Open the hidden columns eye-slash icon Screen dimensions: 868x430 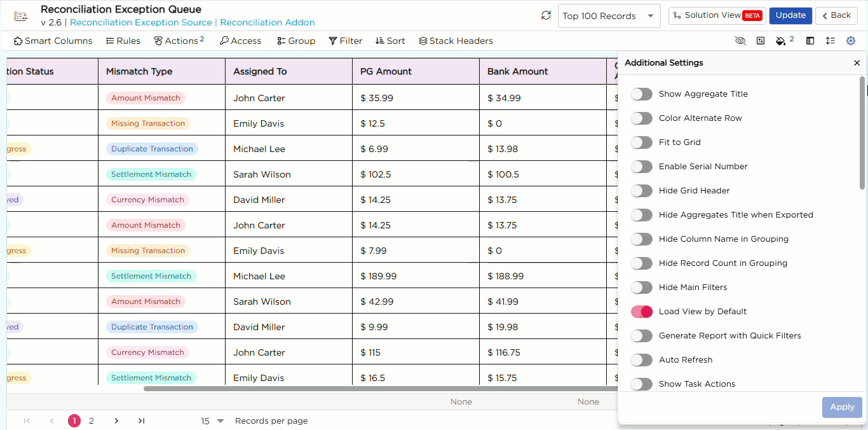click(740, 41)
